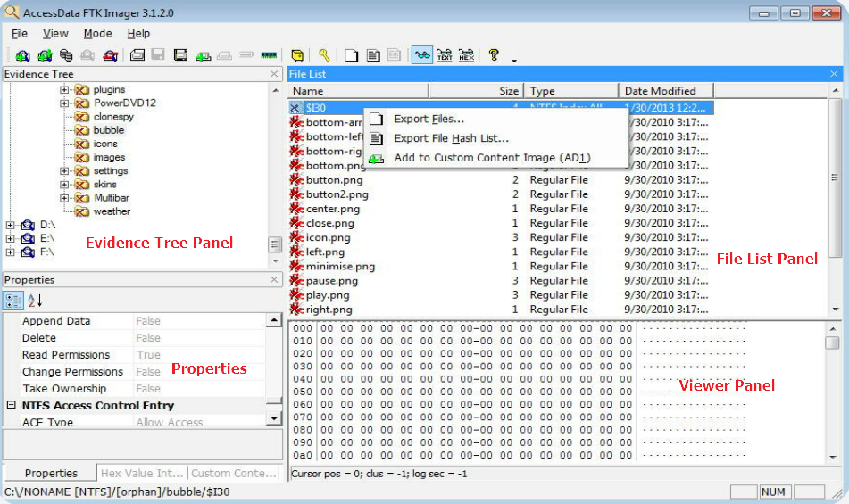Open the File menu
The width and height of the screenshot is (849, 504).
(20, 34)
